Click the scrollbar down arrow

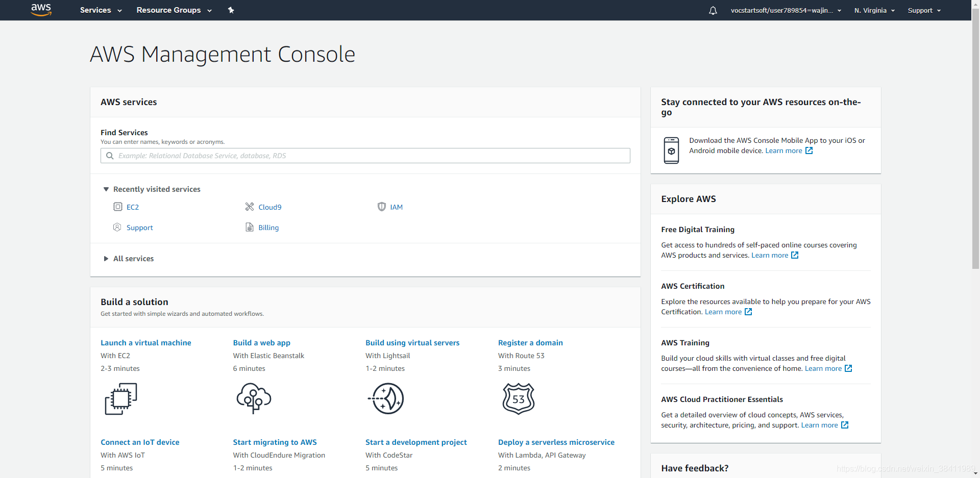point(975,474)
